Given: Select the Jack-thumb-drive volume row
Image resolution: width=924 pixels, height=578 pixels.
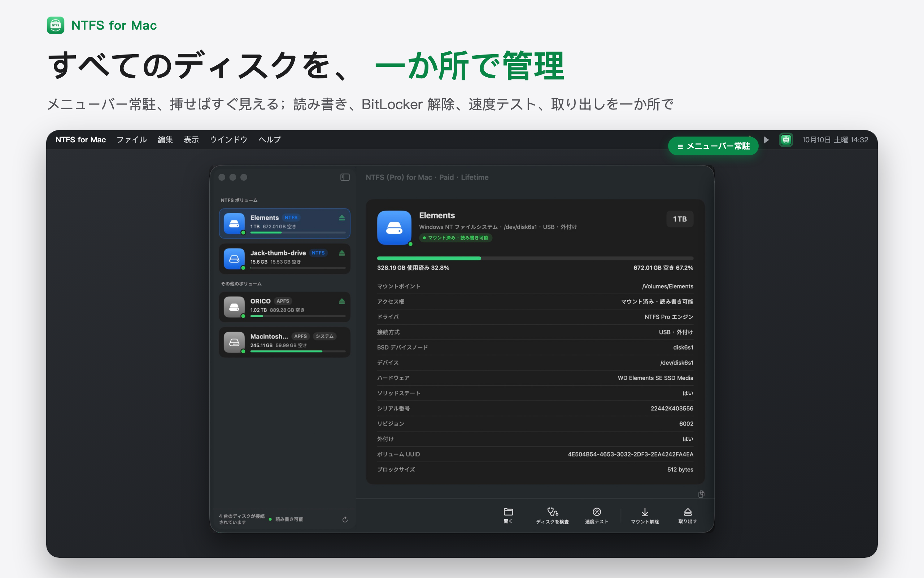Looking at the screenshot, I should tap(284, 258).
